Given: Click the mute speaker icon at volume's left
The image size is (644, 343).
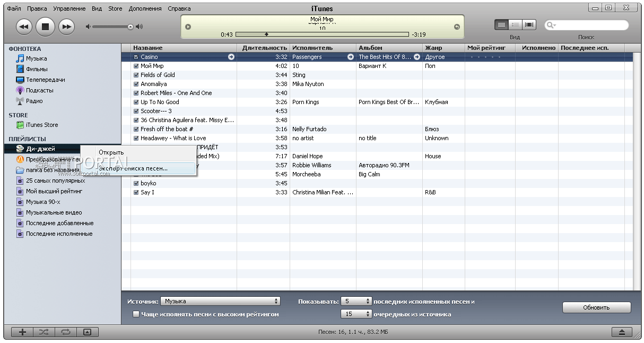Looking at the screenshot, I should (88, 27).
